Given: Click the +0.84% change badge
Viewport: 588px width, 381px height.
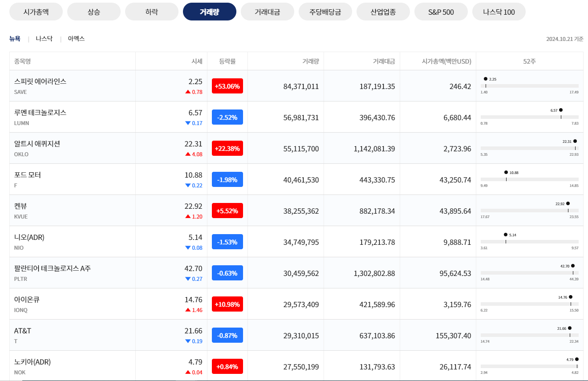Looking at the screenshot, I should pyautogui.click(x=227, y=366).
